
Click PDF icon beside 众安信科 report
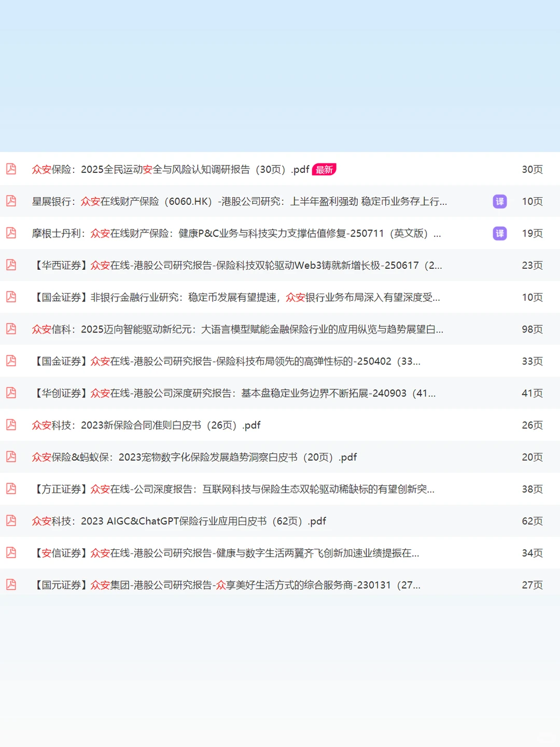(11, 328)
